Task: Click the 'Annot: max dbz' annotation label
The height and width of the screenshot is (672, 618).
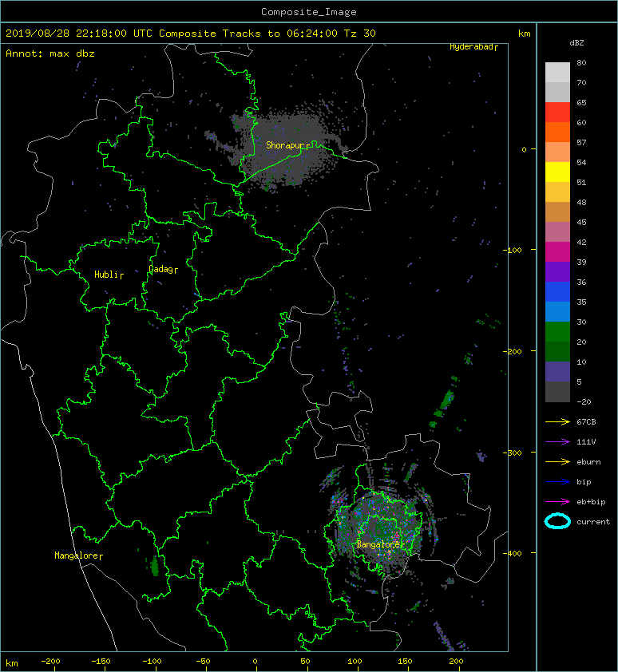Action: (50, 53)
